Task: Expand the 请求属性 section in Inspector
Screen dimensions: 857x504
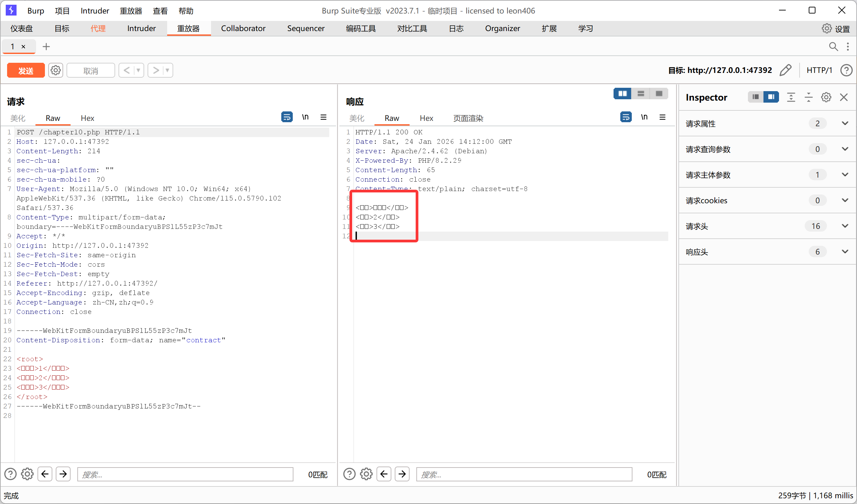Action: (x=845, y=124)
